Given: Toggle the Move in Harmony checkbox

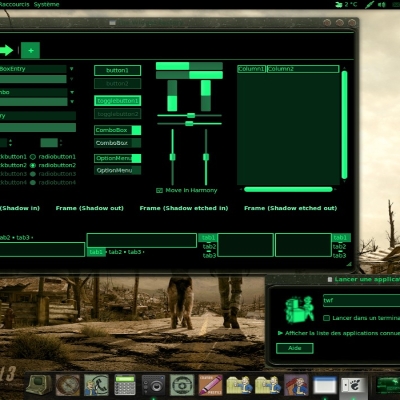Looking at the screenshot, I should [x=159, y=191].
